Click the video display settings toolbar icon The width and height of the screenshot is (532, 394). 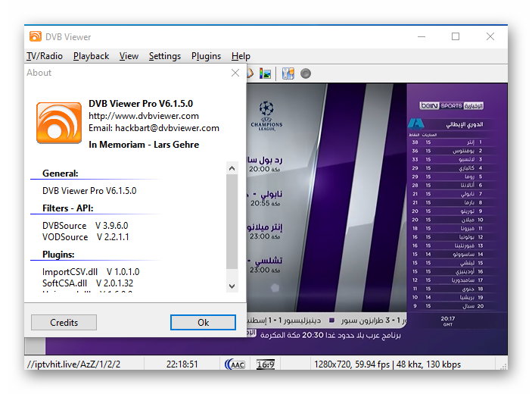[265, 73]
